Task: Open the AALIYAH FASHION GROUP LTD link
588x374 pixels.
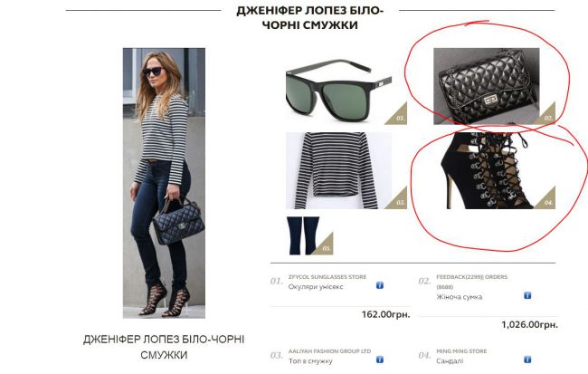Action: pyautogui.click(x=329, y=351)
